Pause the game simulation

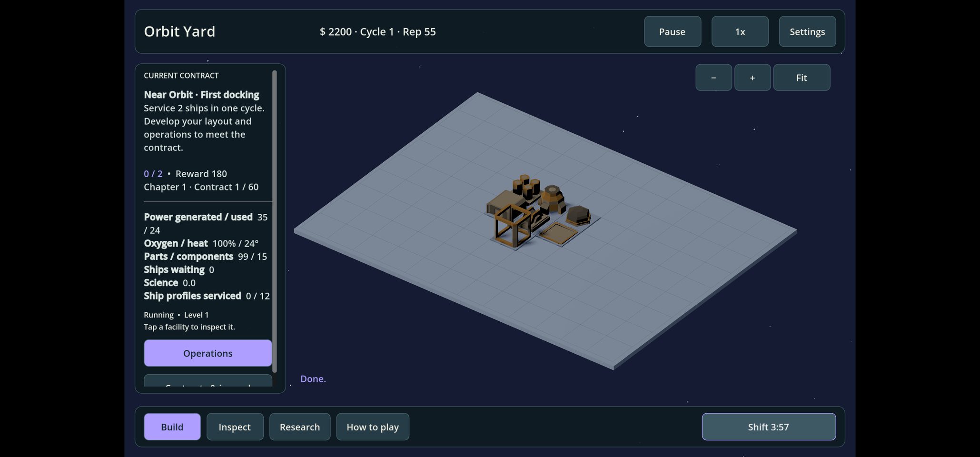pos(672,31)
